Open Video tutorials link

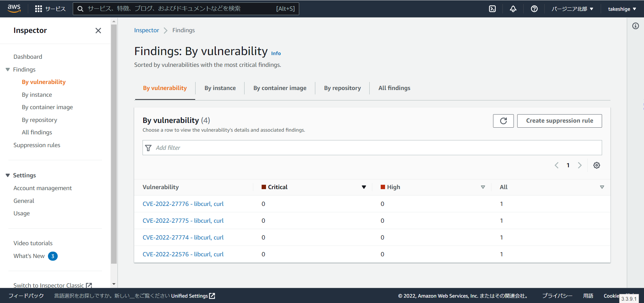pyautogui.click(x=33, y=243)
